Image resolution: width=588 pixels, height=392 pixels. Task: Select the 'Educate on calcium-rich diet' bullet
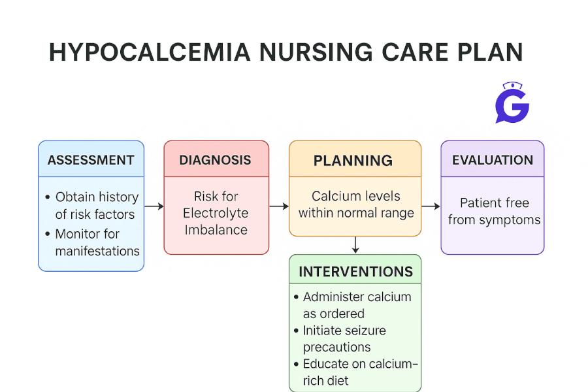tap(359, 372)
